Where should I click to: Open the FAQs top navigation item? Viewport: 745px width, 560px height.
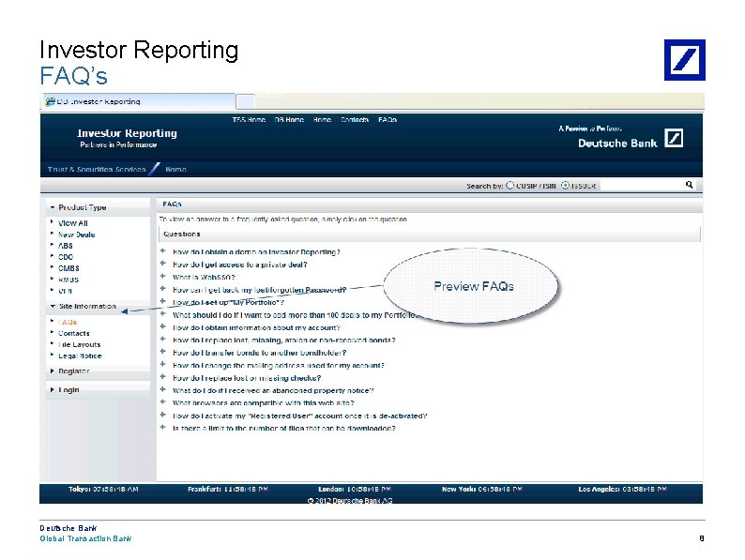(388, 120)
